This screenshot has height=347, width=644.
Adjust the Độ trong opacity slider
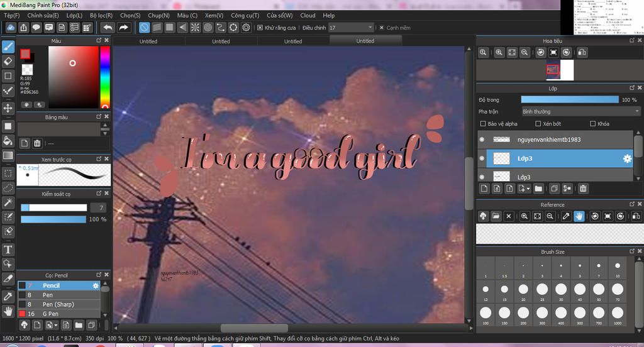(x=570, y=99)
